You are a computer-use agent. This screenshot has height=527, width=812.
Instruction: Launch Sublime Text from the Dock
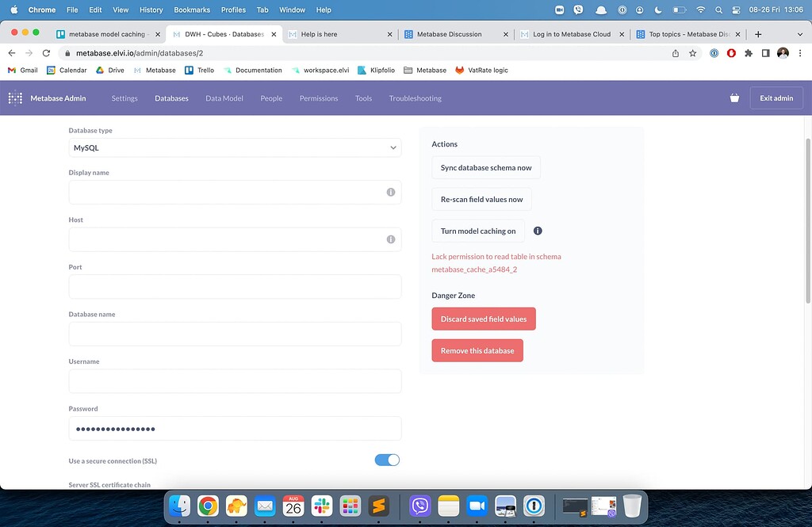click(x=378, y=505)
